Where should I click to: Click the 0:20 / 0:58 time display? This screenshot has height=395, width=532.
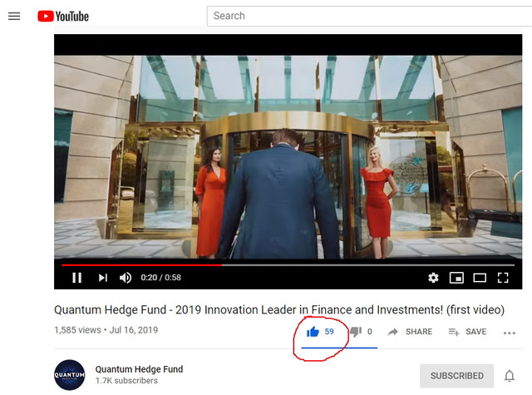tap(160, 278)
